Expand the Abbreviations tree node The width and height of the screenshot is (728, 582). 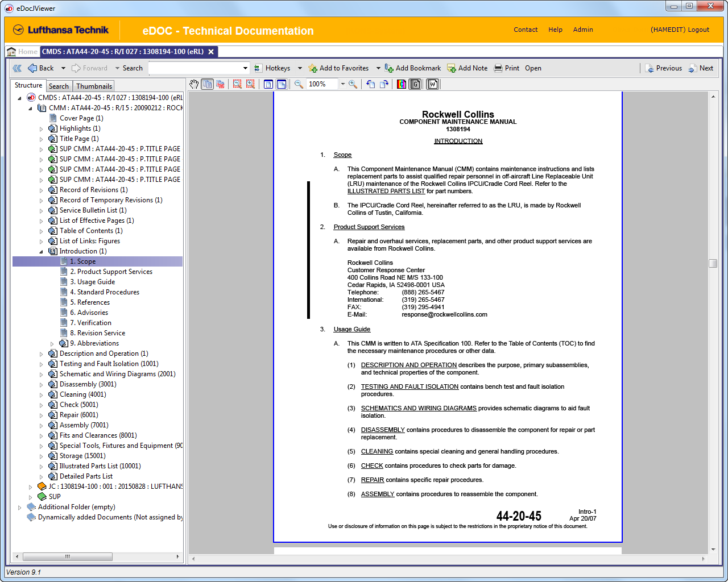52,344
